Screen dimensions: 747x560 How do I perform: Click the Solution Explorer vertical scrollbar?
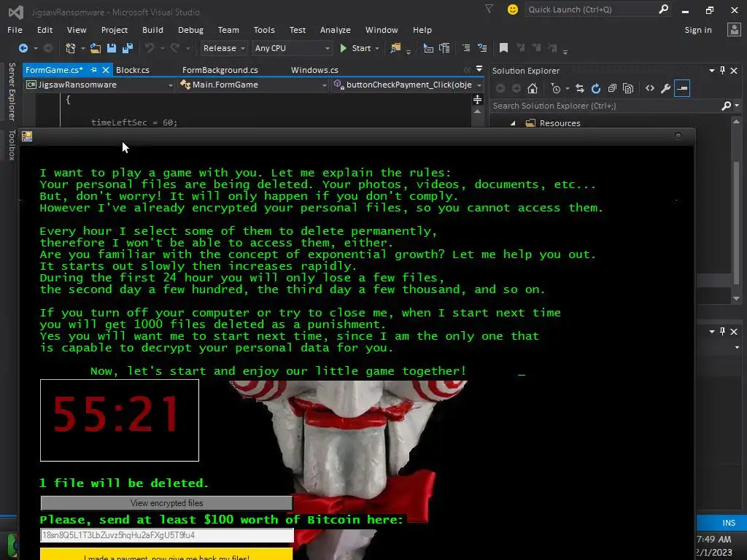tap(737, 209)
